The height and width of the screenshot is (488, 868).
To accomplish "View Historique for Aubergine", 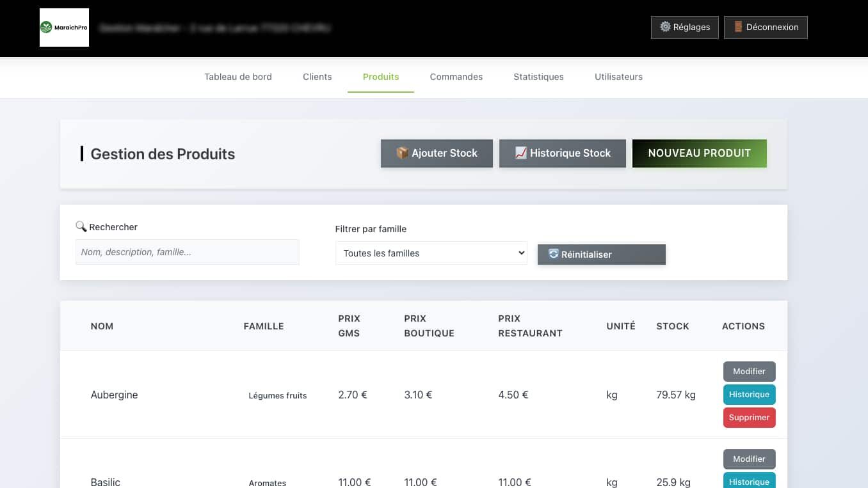I will point(749,395).
